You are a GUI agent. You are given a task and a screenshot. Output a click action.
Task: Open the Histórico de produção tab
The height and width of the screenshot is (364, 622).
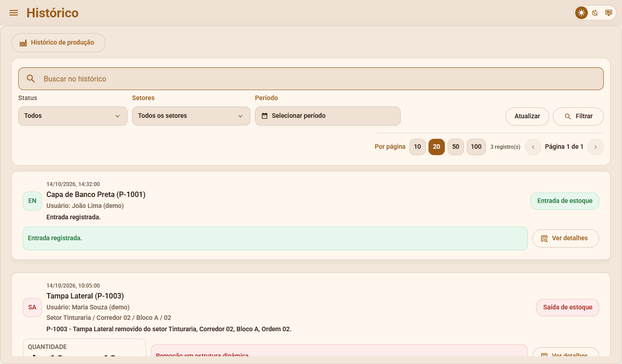(x=58, y=43)
